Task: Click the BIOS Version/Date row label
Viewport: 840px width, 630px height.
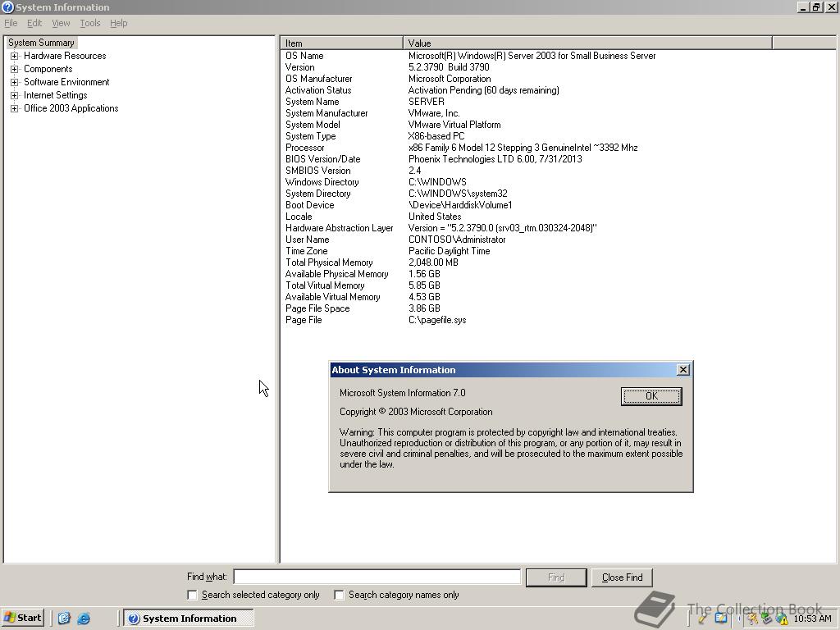Action: [x=322, y=159]
